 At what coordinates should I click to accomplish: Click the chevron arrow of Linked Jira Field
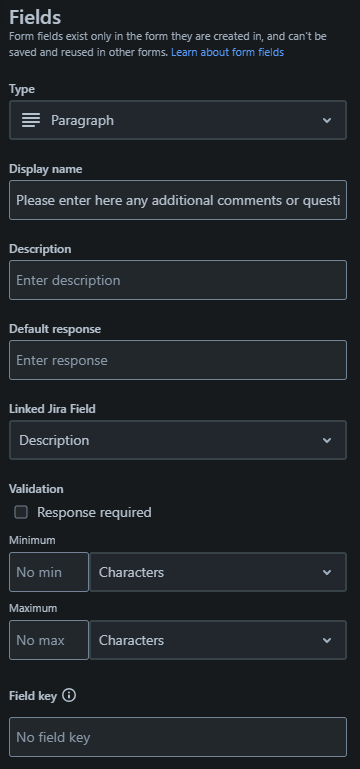click(327, 440)
